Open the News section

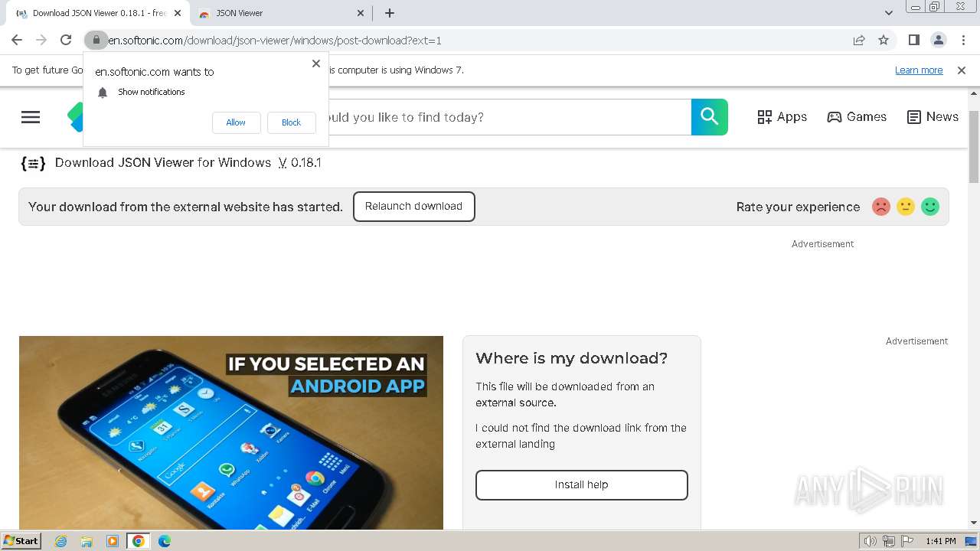coord(933,117)
